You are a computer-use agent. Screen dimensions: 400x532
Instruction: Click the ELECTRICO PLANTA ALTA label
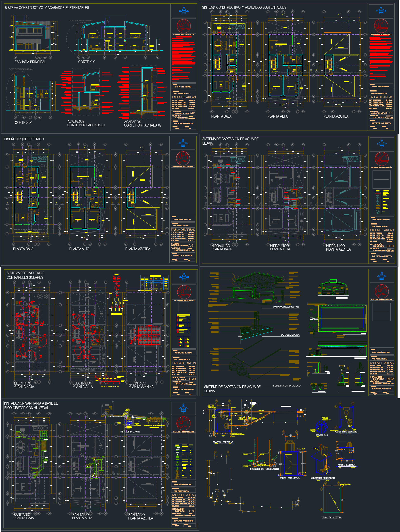[x=83, y=385]
